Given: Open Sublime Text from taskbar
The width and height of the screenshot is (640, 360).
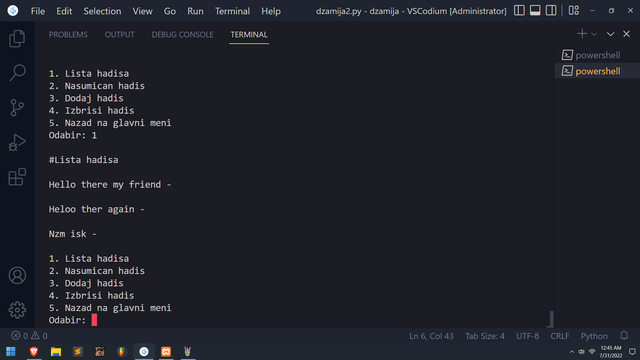Looking at the screenshot, I should point(78,351).
